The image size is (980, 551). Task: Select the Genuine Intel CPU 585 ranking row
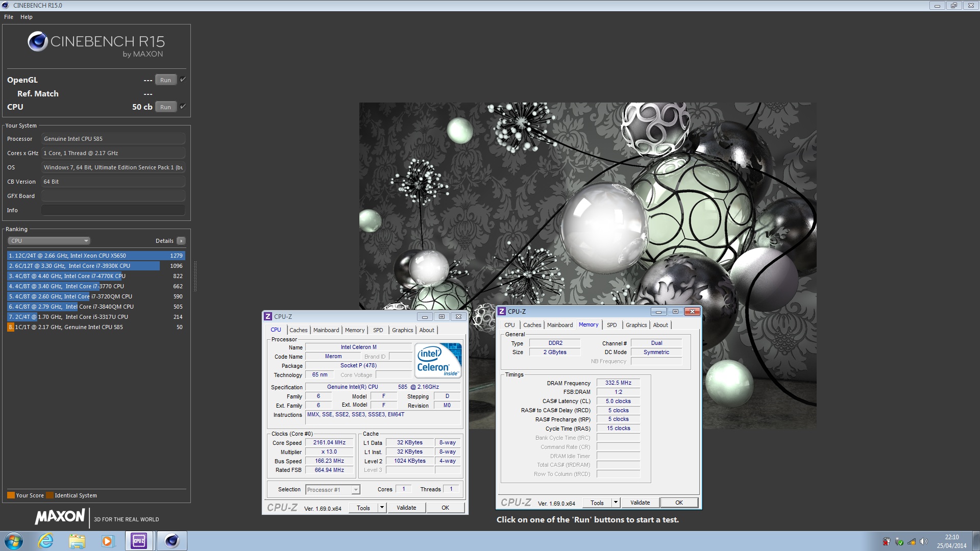(96, 327)
